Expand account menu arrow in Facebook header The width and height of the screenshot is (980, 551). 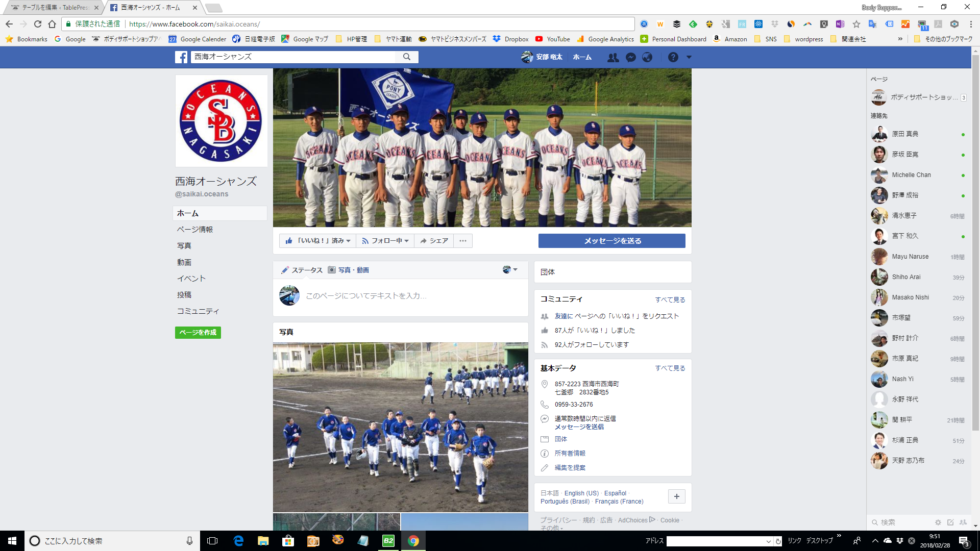(x=689, y=57)
